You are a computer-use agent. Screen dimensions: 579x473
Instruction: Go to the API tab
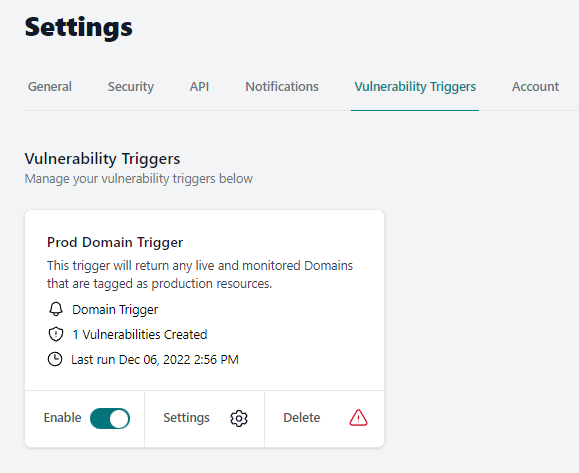coord(199,86)
